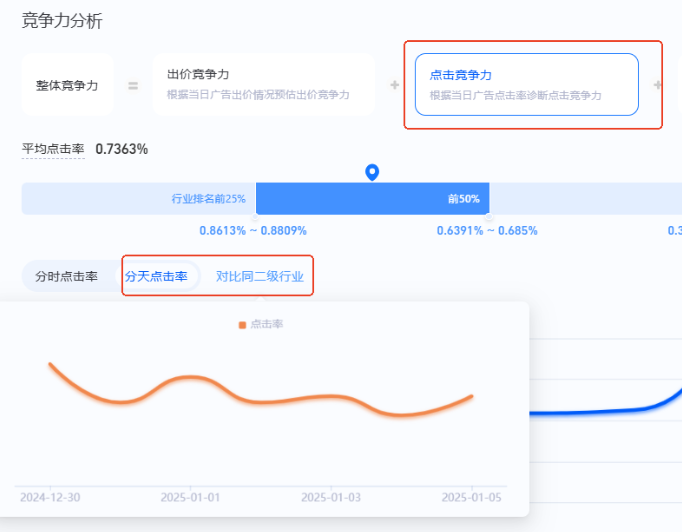The height and width of the screenshot is (532, 682).
Task: Click the 前50% blue bar segment
Action: tap(372, 198)
